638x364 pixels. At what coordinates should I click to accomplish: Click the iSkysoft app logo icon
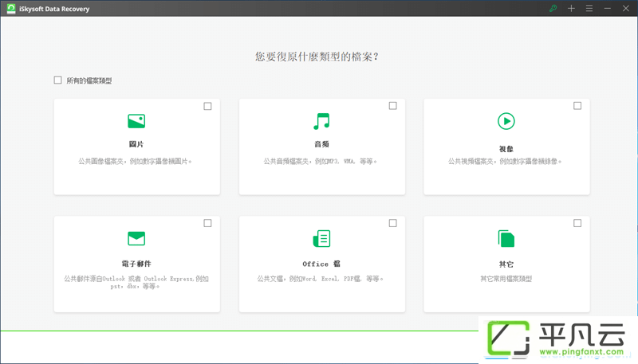coord(11,9)
